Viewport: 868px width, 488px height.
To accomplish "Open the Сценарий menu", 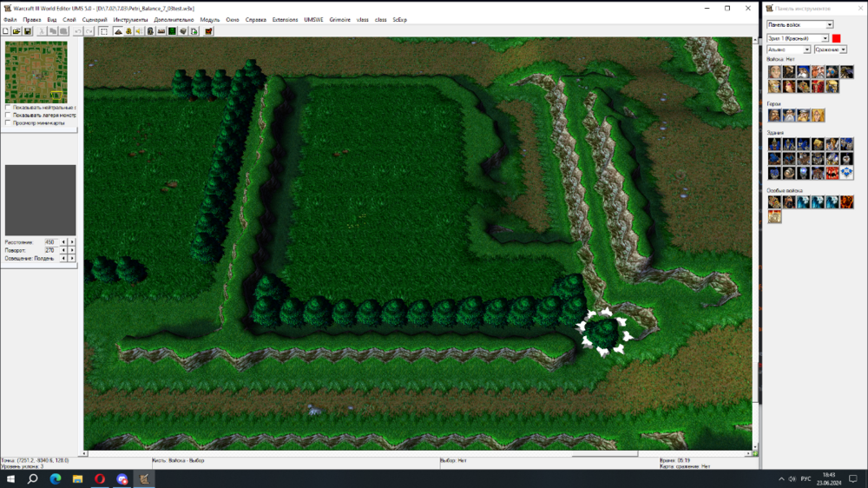I will pyautogui.click(x=95, y=19).
